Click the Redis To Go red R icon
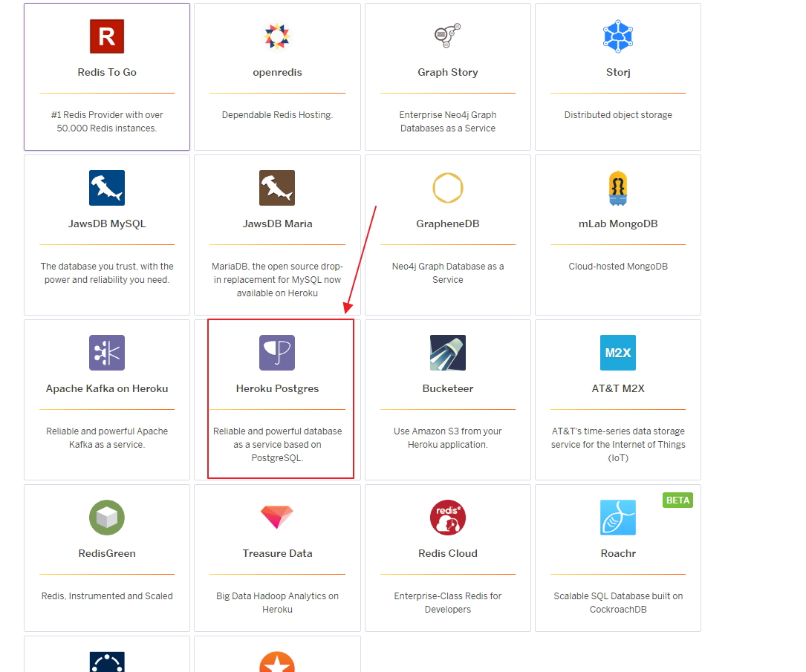 pyautogui.click(x=107, y=36)
